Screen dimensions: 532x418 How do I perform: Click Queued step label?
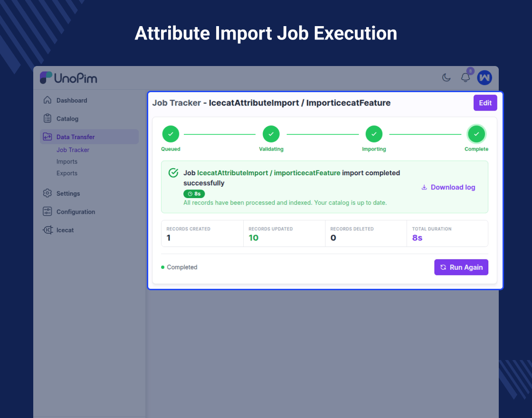171,149
